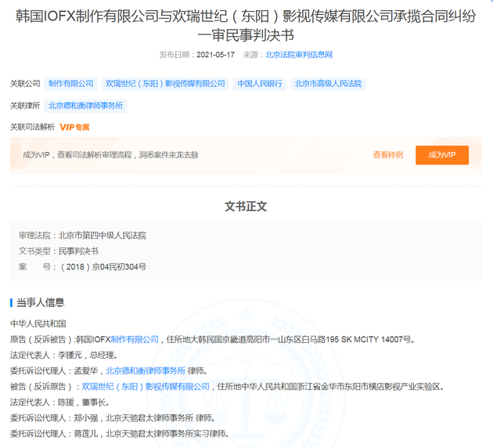Click the 当事人信息 section heading
Screen dimensions: 493x448
click(x=40, y=302)
